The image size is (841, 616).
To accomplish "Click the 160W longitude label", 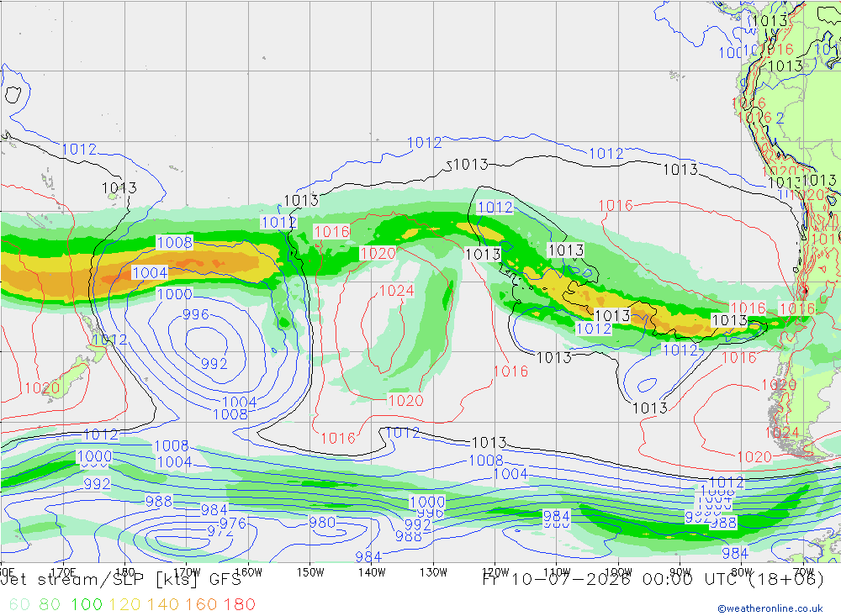I will click(248, 572).
